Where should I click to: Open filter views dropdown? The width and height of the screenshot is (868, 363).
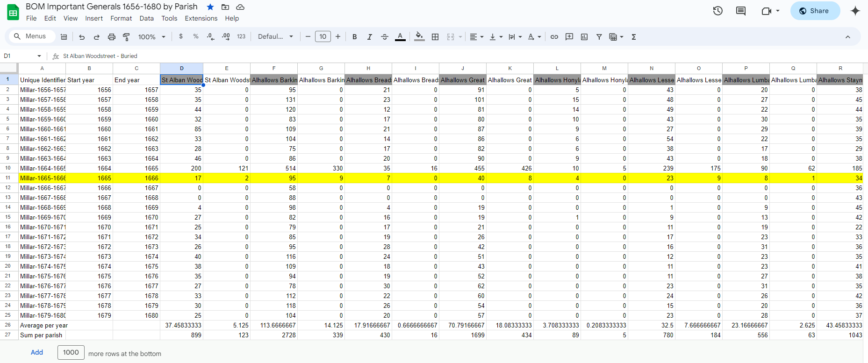pos(617,37)
